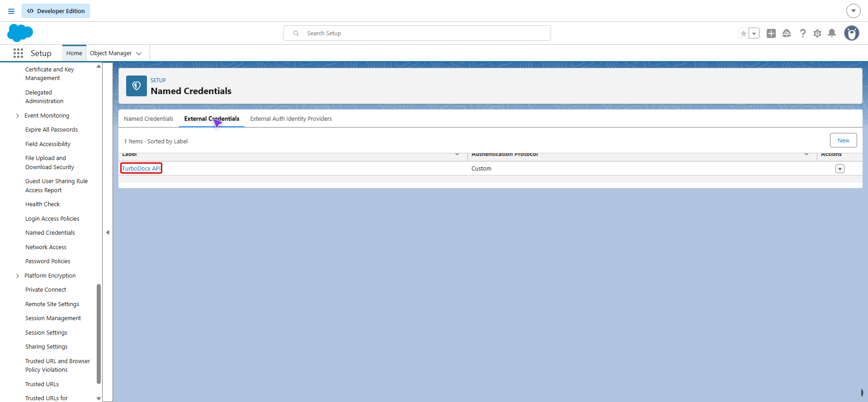Open the TurboDocx API row actions dropdown
The width and height of the screenshot is (868, 402).
tap(840, 169)
